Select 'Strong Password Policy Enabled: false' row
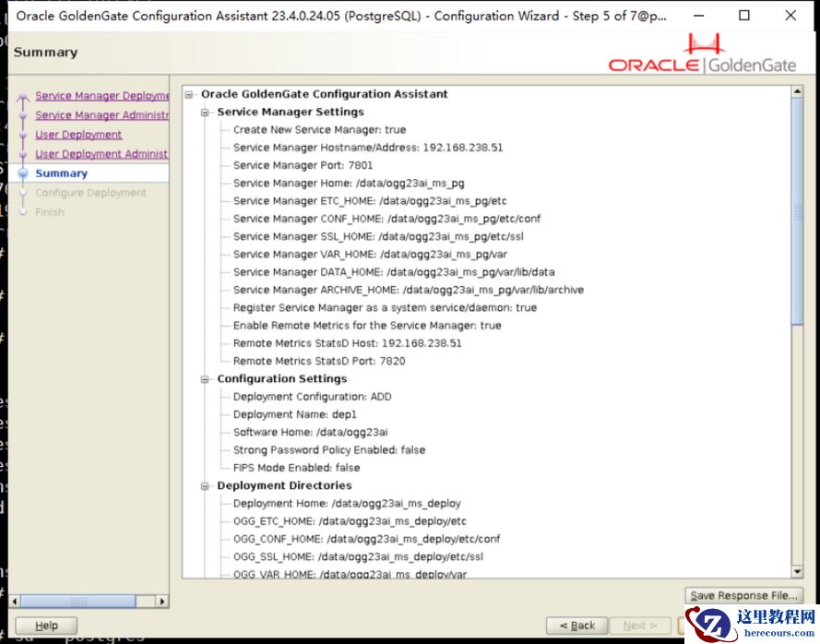The height and width of the screenshot is (644, 820). (329, 450)
